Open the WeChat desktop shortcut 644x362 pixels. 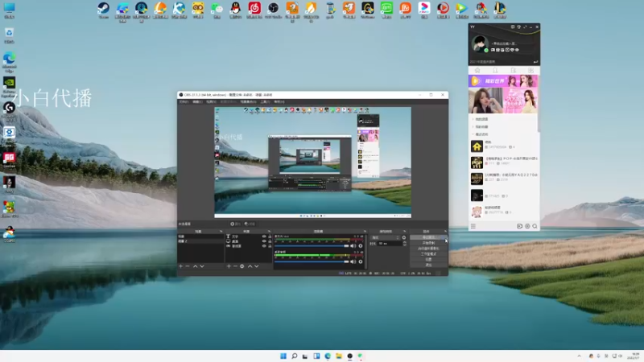(x=217, y=10)
